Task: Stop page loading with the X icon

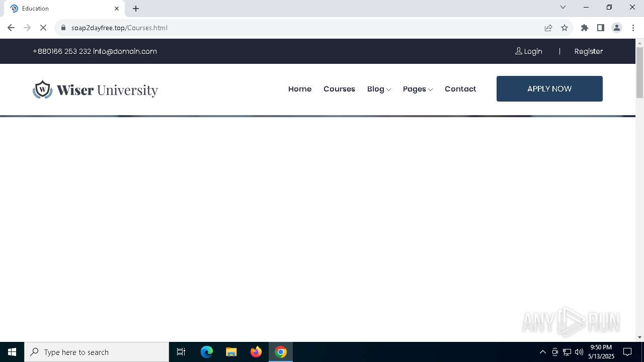Action: tap(43, 28)
